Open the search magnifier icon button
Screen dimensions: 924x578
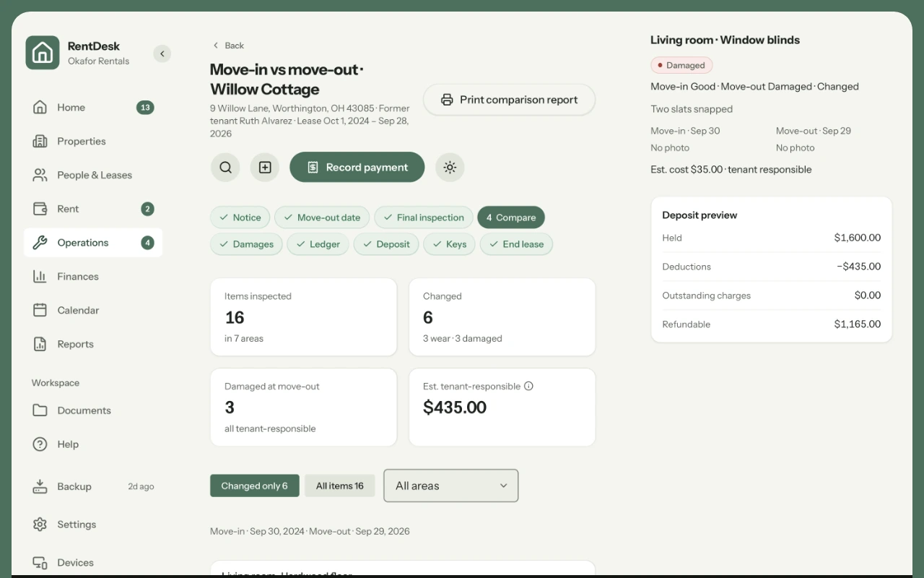(x=225, y=167)
